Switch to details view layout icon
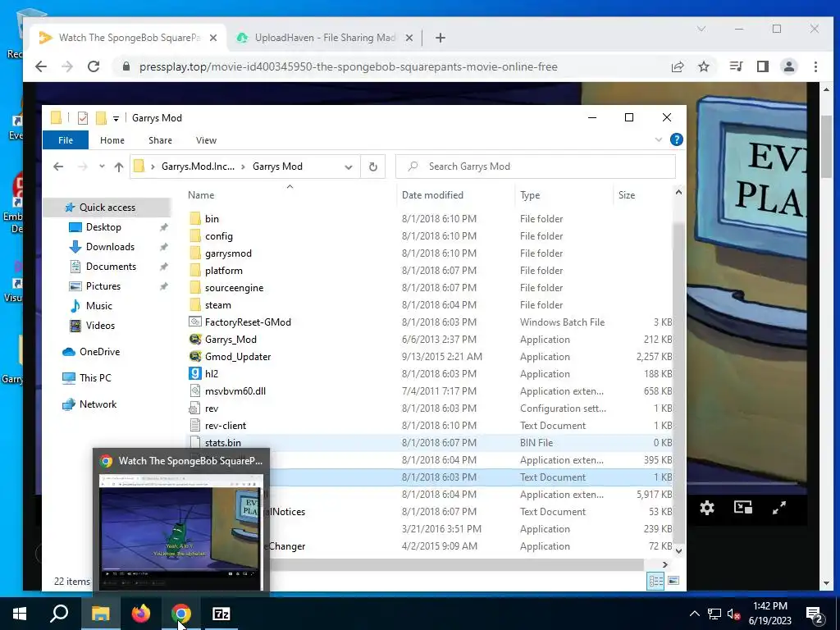 pos(655,581)
